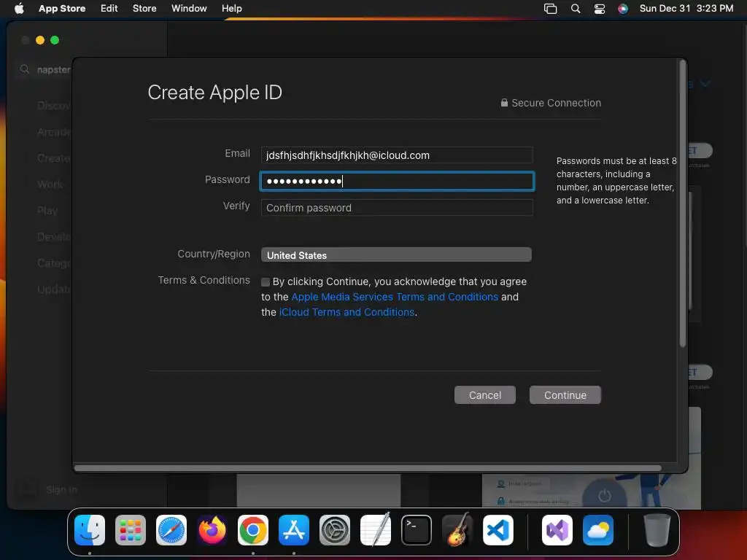Open the Help menu
Image resolution: width=747 pixels, height=560 pixels.
click(231, 8)
